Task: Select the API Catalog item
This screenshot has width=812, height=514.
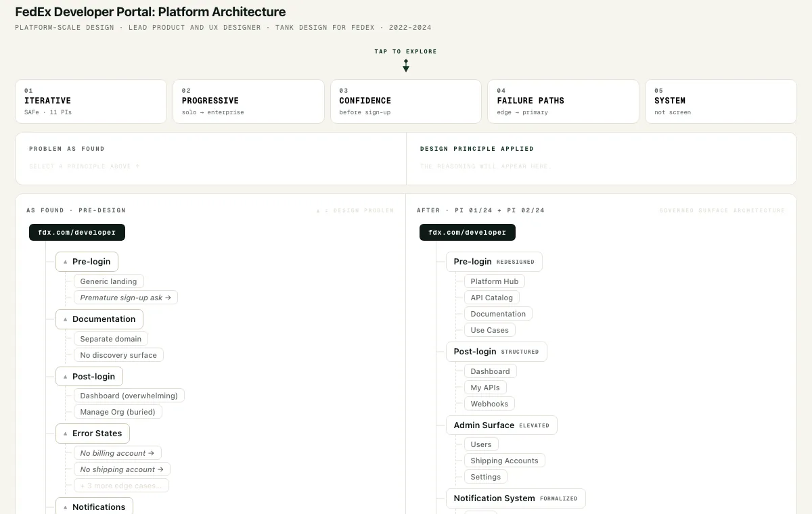Action: [492, 298]
